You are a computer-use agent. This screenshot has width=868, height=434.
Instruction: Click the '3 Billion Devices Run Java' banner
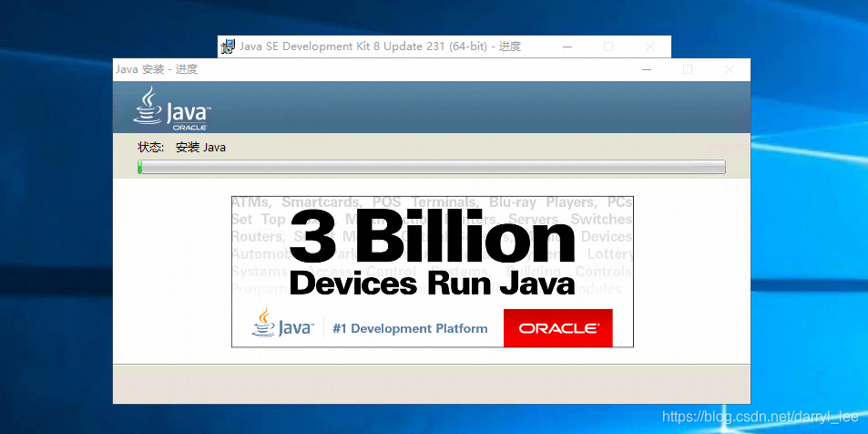[x=433, y=272]
